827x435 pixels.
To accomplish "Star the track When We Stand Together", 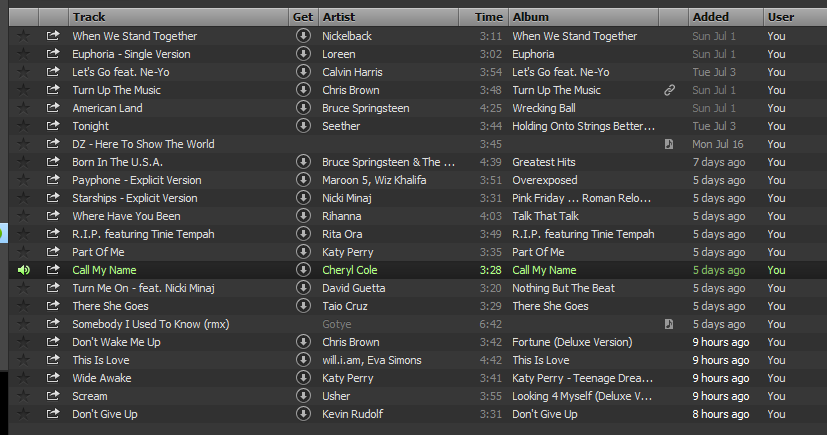I will click(24, 36).
